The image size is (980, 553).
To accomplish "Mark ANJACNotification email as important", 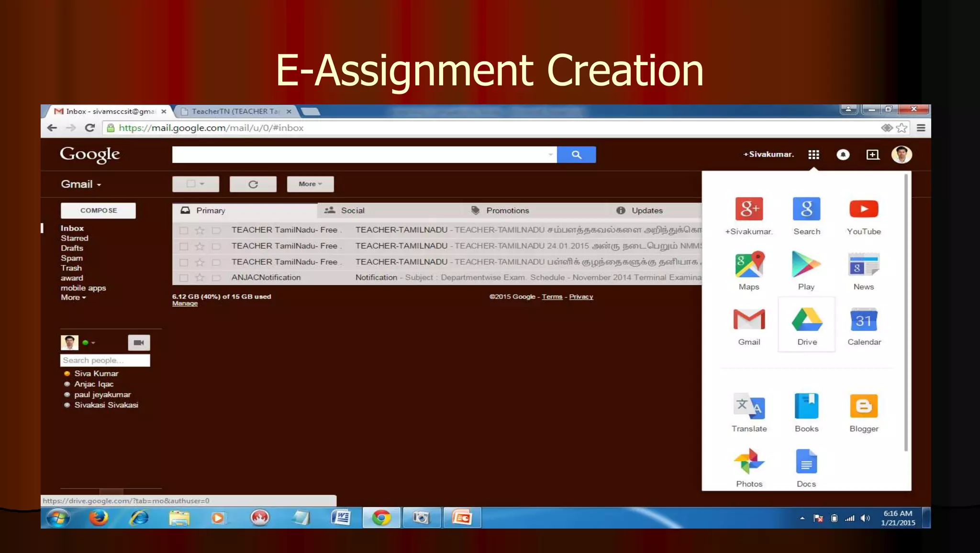I will (216, 278).
